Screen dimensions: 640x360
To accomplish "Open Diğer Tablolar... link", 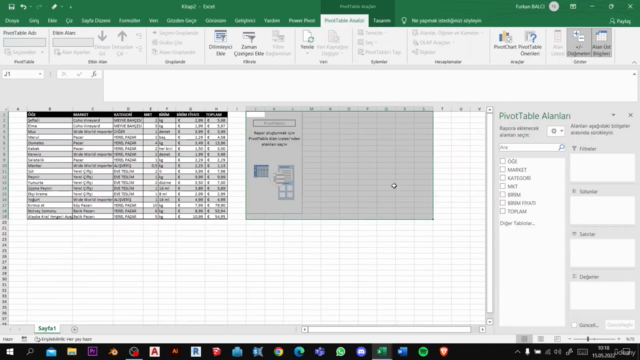I will coord(517,223).
